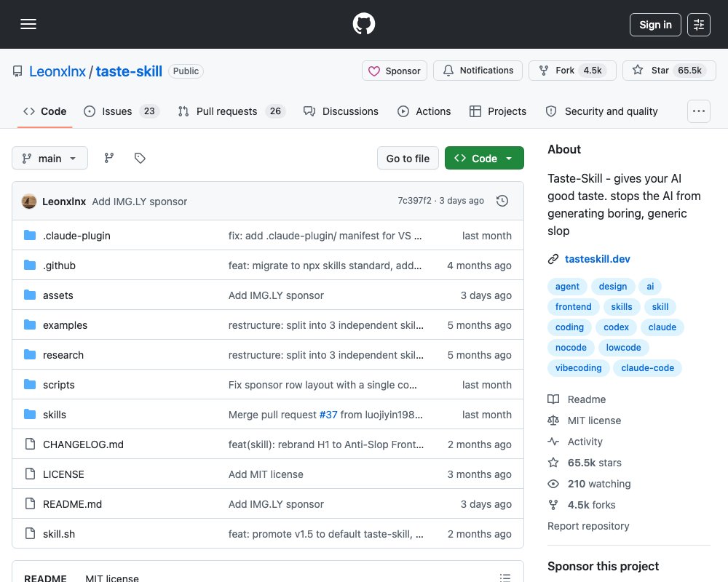Open the .github folder
This screenshot has height=582, width=728.
pos(60,266)
